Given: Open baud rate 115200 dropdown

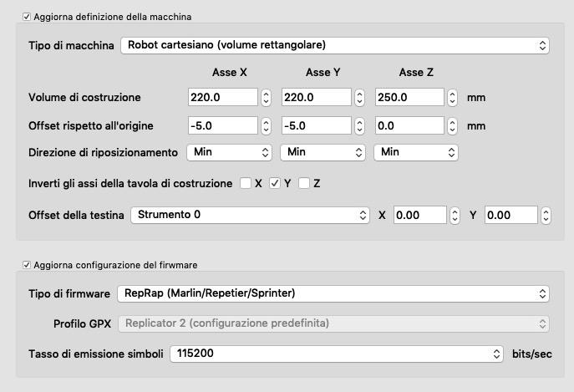Looking at the screenshot, I should [337, 354].
